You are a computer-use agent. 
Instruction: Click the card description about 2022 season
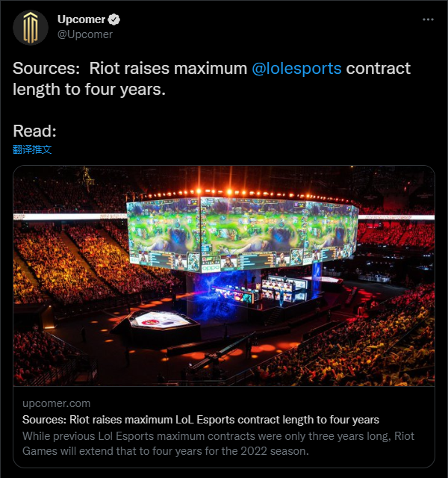[218, 444]
